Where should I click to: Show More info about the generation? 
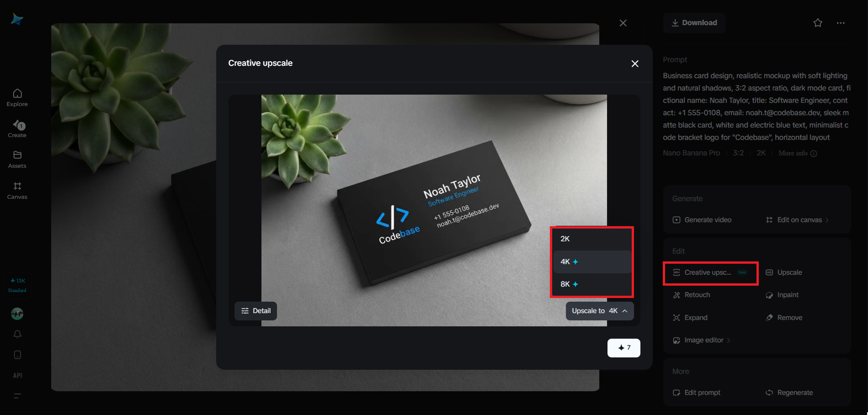point(798,153)
